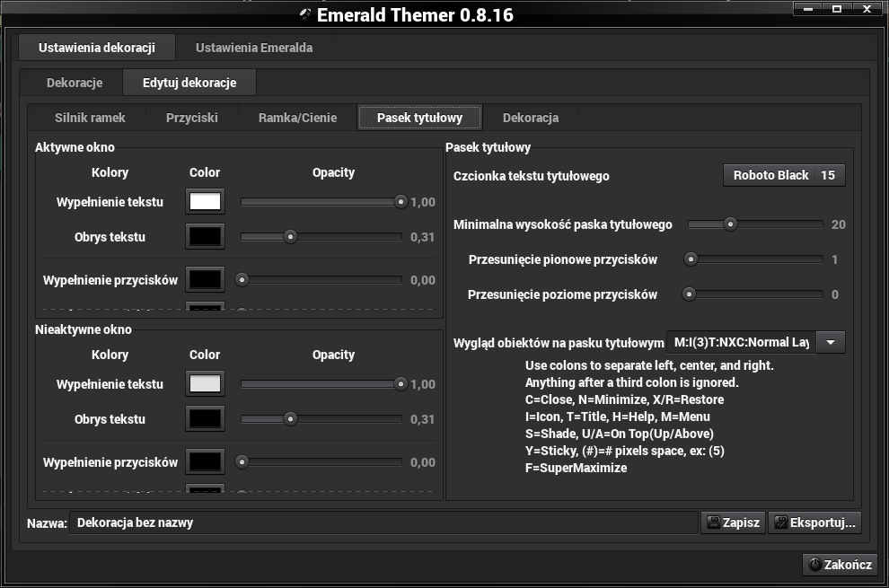Click the Nieaktywne okno section heading
Screen dimensions: 889x588
pyautogui.click(x=84, y=329)
